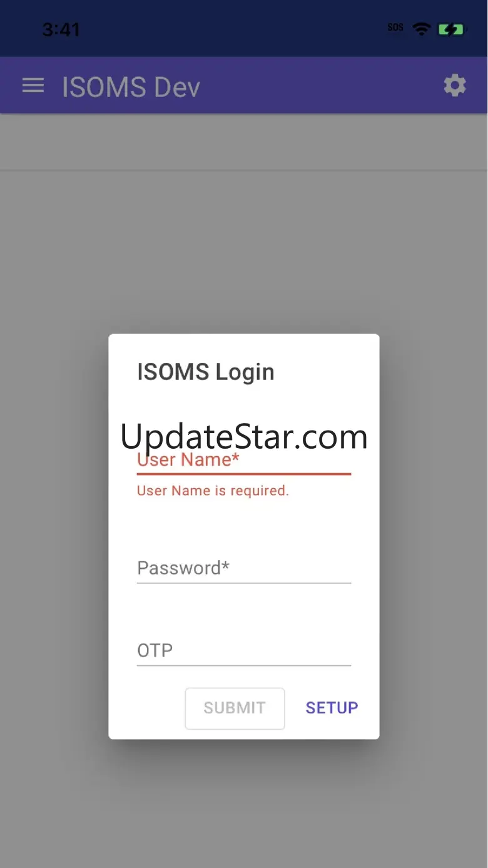The image size is (488, 868).
Task: Click the SUBMIT button
Action: (x=235, y=708)
